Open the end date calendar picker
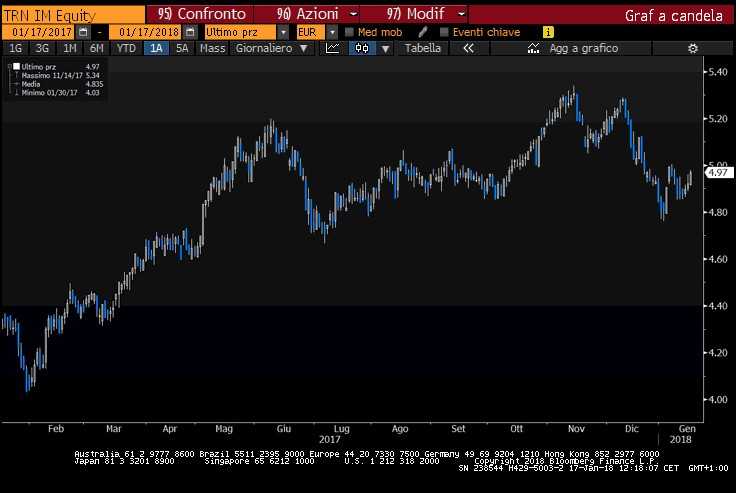 pyautogui.click(x=190, y=32)
